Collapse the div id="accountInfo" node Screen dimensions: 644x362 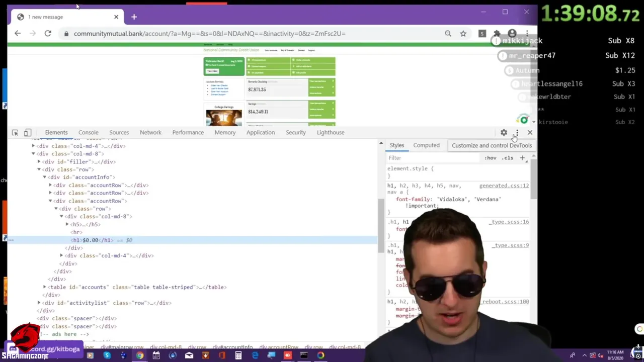[x=45, y=177]
